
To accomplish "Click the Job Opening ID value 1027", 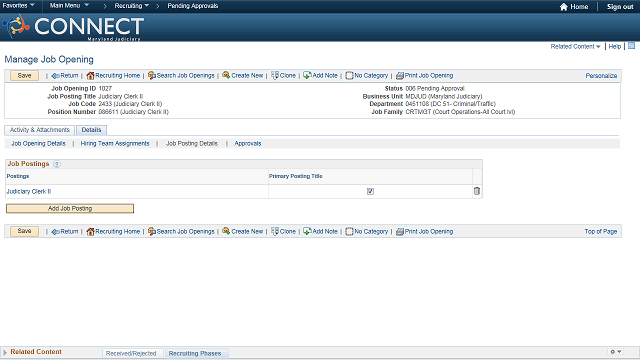I will (x=105, y=88).
